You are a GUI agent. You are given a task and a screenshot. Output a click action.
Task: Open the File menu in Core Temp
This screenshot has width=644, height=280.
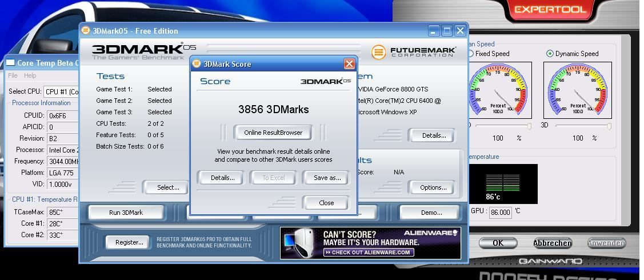[13, 75]
